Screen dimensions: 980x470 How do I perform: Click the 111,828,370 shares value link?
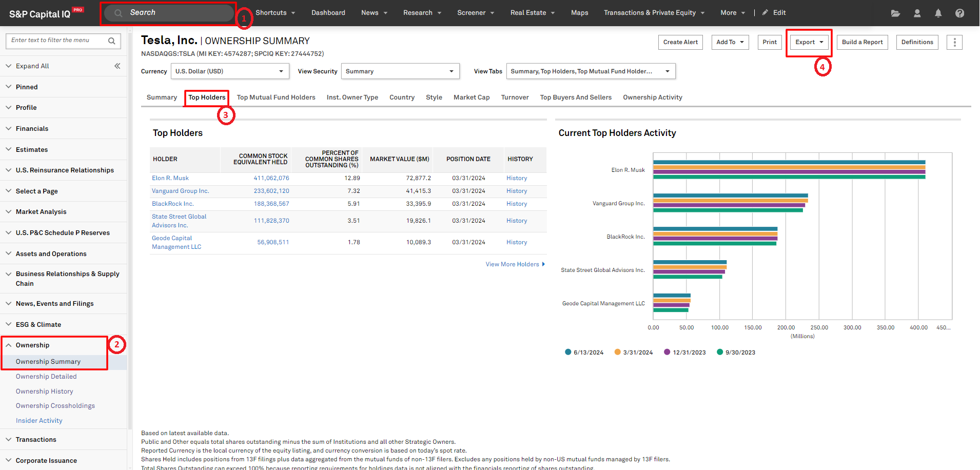(271, 221)
